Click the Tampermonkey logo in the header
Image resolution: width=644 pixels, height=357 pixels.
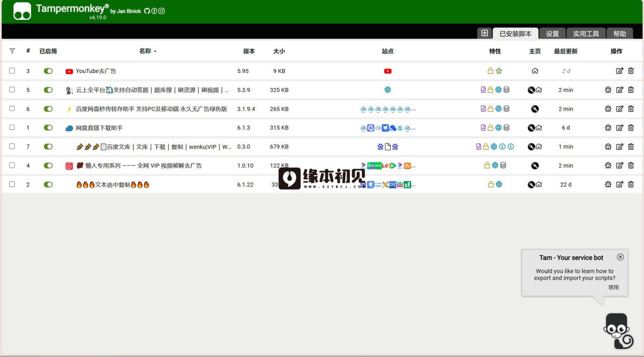22,11
